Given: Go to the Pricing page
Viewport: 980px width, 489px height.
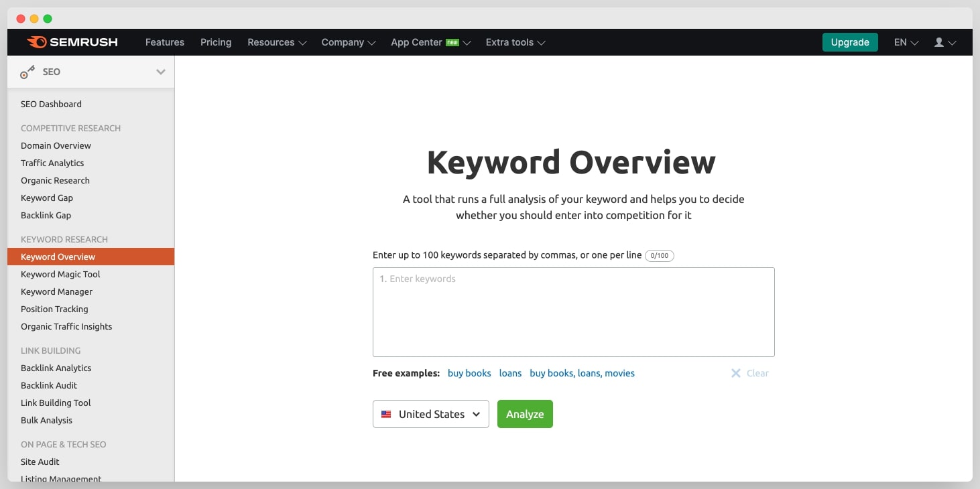Looking at the screenshot, I should pos(216,42).
